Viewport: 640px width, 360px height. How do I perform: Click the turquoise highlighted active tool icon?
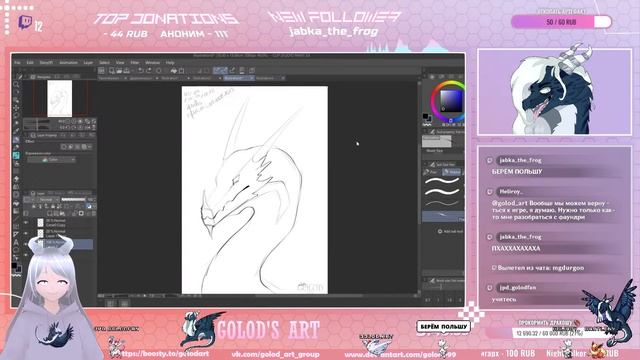click(x=16, y=156)
